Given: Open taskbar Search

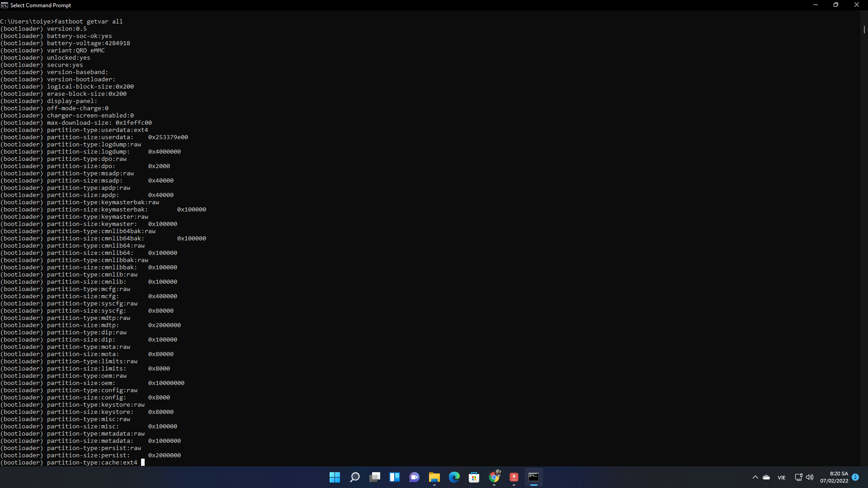Looking at the screenshot, I should click(x=355, y=477).
